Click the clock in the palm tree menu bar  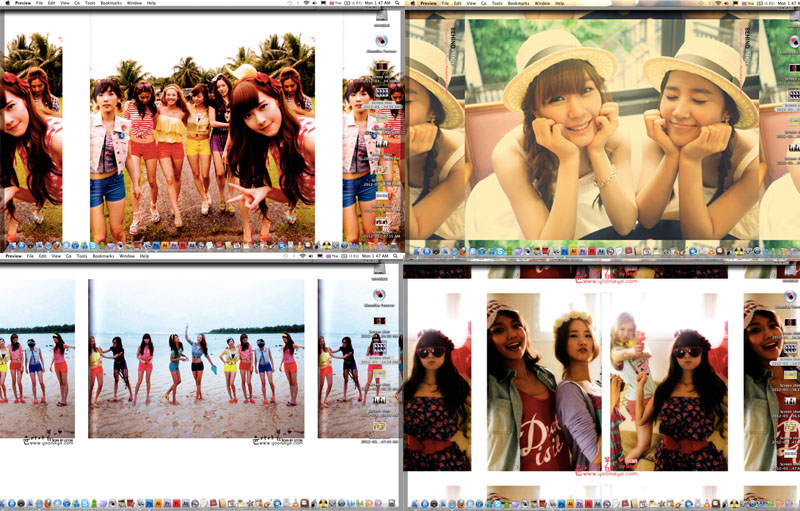point(378,3)
